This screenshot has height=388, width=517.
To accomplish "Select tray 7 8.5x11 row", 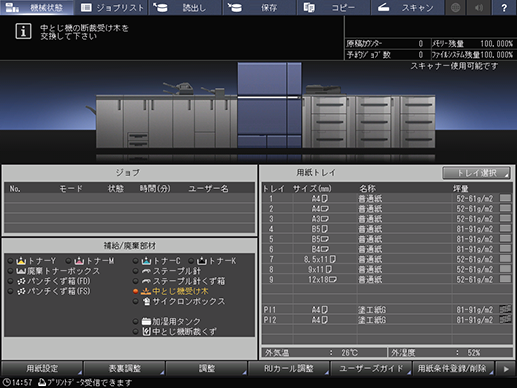I will click(x=387, y=259).
